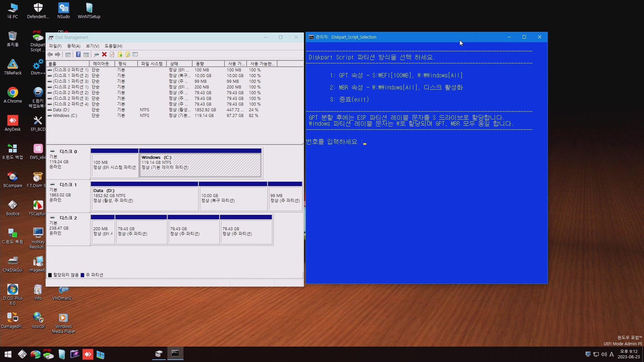The image size is (644, 362).
Task: Click the AnyDesk icon in taskbar
Action: point(88,354)
